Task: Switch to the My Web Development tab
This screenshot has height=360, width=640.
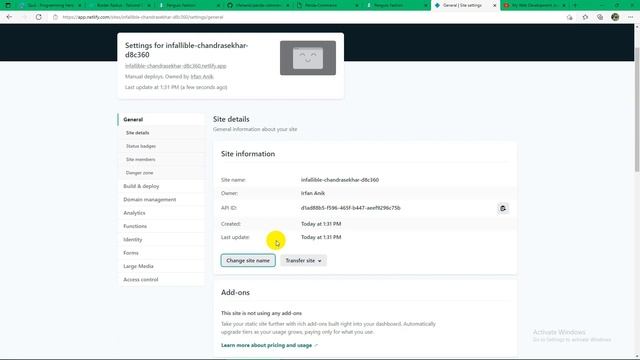Action: (535, 5)
